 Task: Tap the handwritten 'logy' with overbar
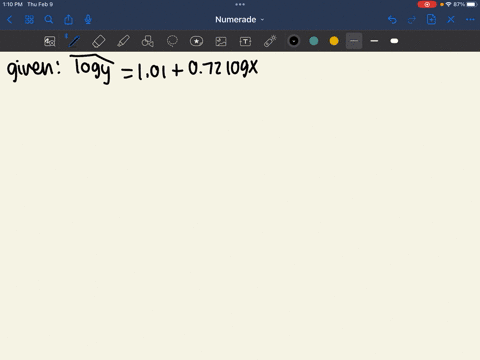92,69
